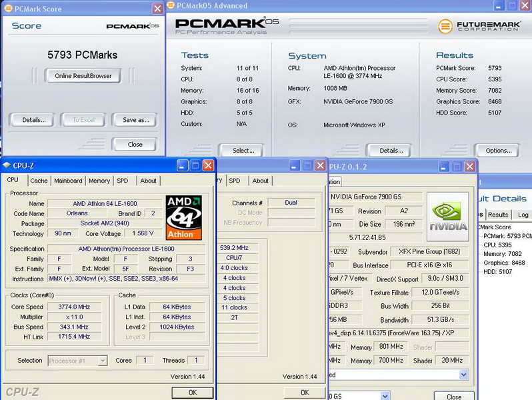Select CPU: 5395 item in result tree
This screenshot has width=532, height=400.
pyautogui.click(x=497, y=245)
